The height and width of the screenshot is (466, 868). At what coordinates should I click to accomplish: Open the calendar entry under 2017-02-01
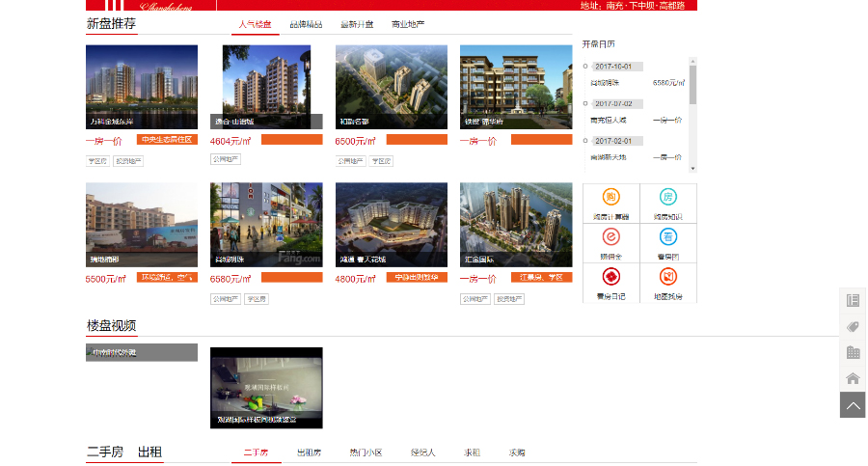(609, 158)
